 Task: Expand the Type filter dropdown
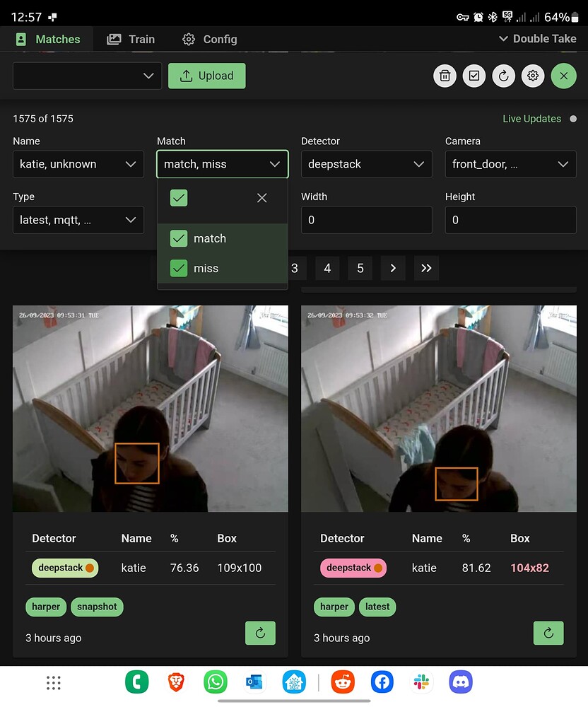(78, 220)
